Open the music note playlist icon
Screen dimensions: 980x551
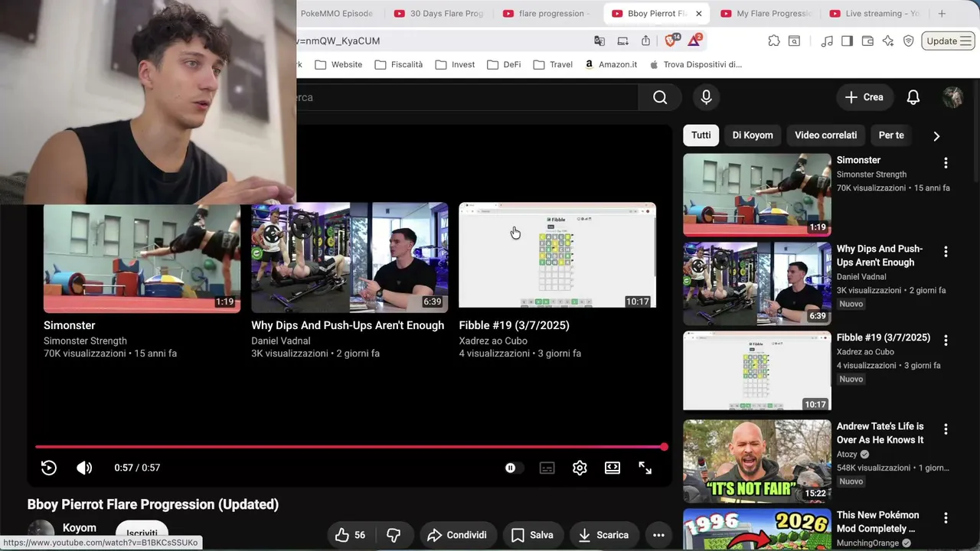tap(827, 41)
